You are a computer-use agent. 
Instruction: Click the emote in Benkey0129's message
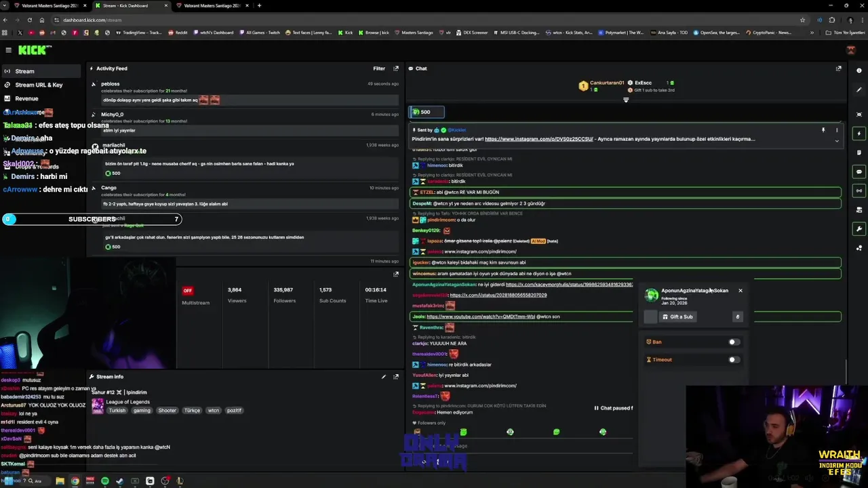pos(446,230)
